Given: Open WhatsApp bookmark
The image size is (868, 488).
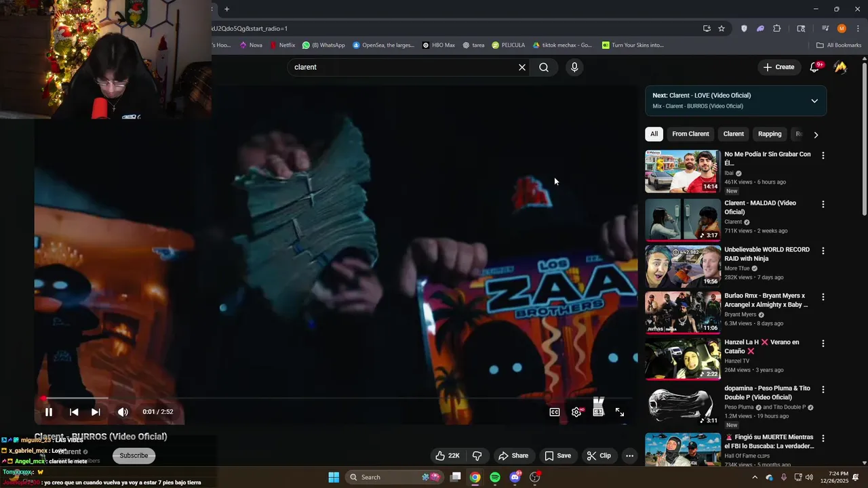Looking at the screenshot, I should tap(323, 45).
